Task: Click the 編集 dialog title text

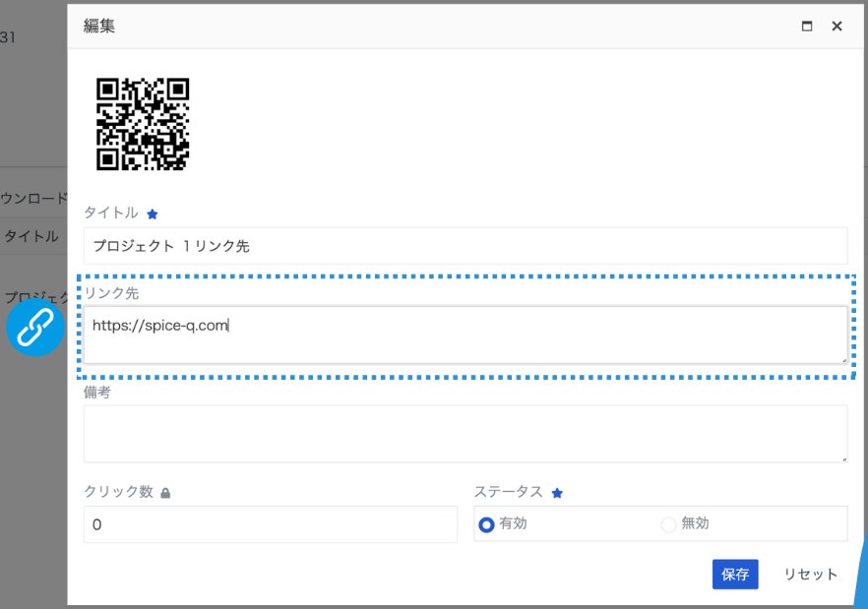Action: coord(99,26)
